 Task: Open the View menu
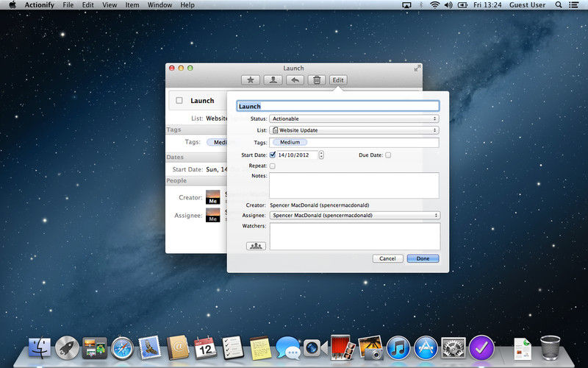point(110,5)
